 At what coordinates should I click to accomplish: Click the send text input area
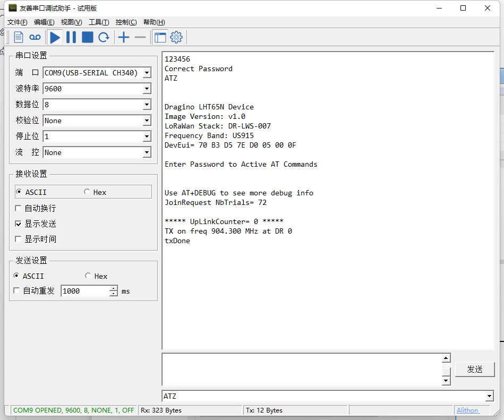click(x=302, y=369)
